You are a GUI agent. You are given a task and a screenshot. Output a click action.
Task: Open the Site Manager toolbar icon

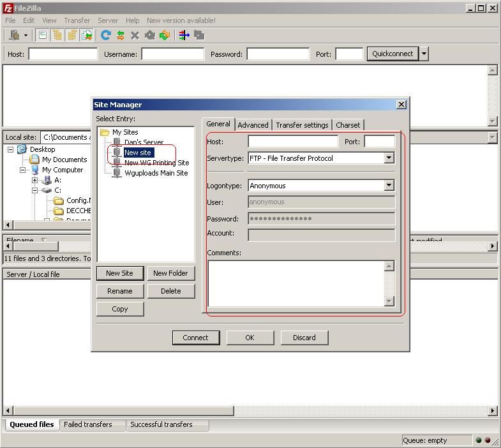tap(15, 35)
